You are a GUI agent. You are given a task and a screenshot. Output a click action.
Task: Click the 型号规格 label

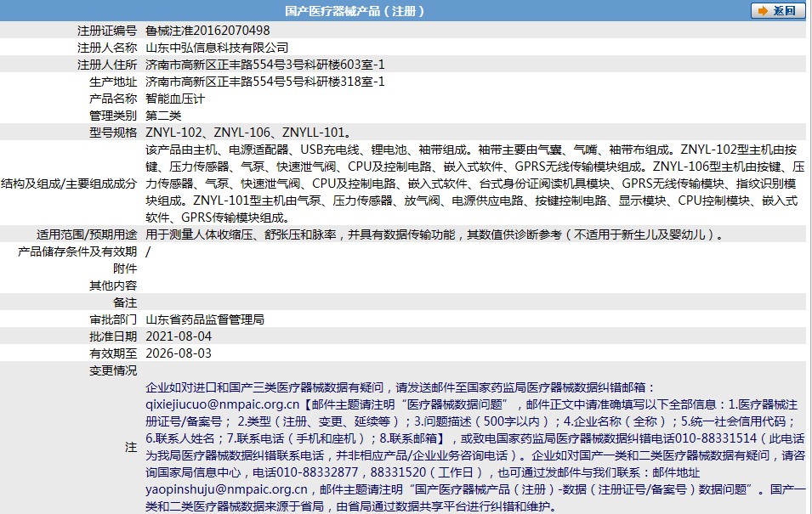pos(113,133)
